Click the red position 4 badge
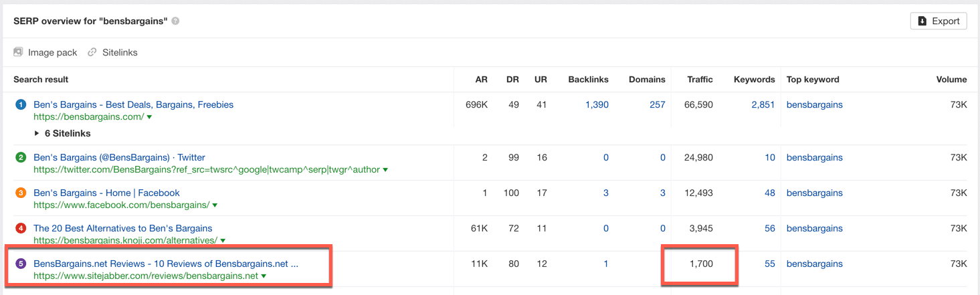Image resolution: width=980 pixels, height=295 pixels. coord(21,229)
